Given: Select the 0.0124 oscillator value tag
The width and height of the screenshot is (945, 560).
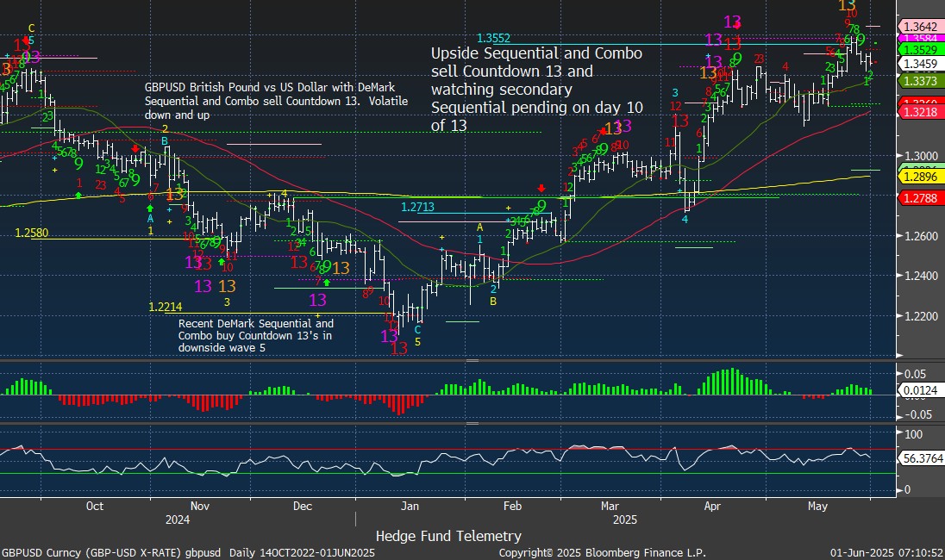Looking at the screenshot, I should pos(921,391).
